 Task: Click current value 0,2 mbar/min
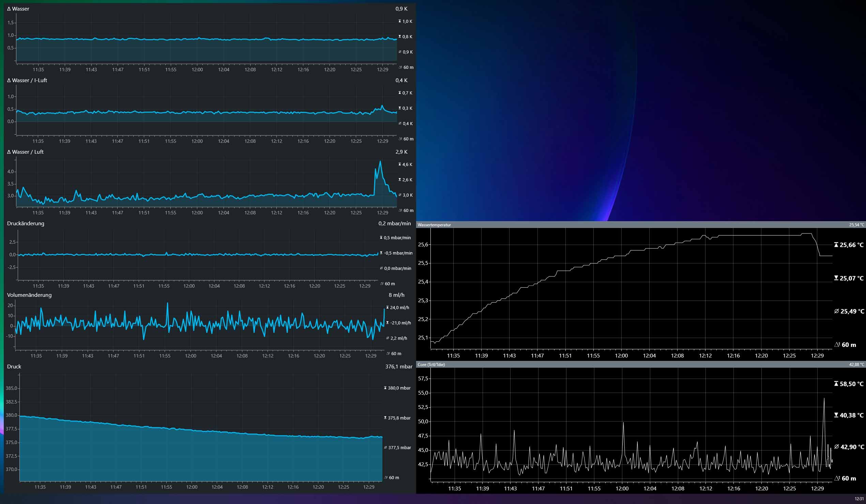click(395, 223)
